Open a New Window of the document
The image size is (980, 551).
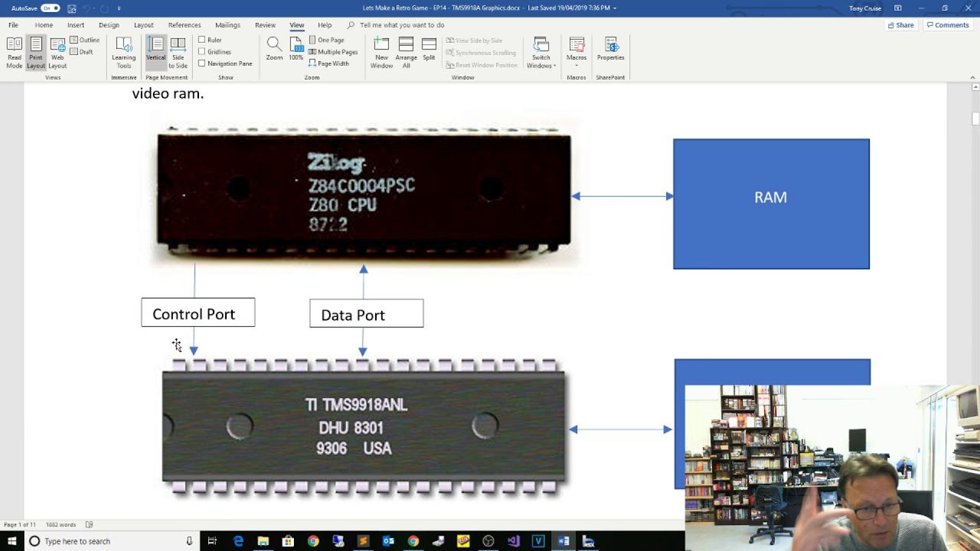(381, 51)
